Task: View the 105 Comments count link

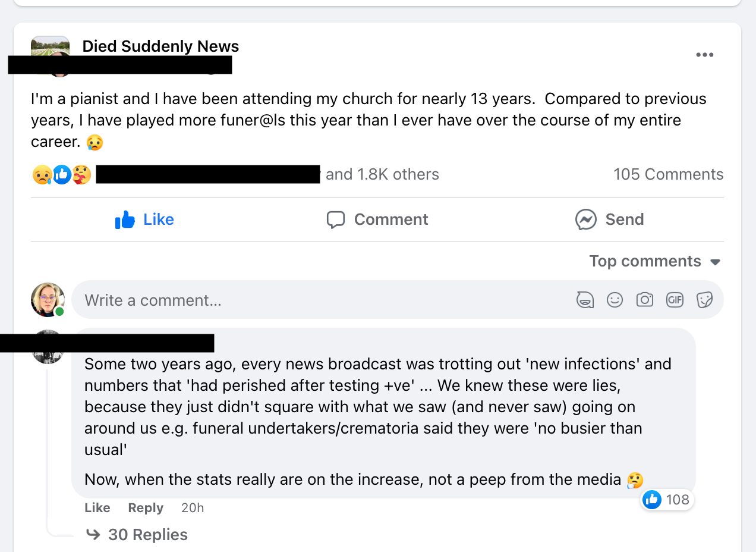Action: click(x=668, y=174)
